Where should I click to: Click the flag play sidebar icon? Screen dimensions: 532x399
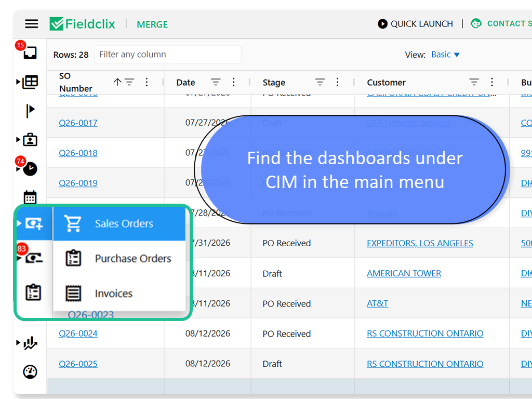[30, 111]
